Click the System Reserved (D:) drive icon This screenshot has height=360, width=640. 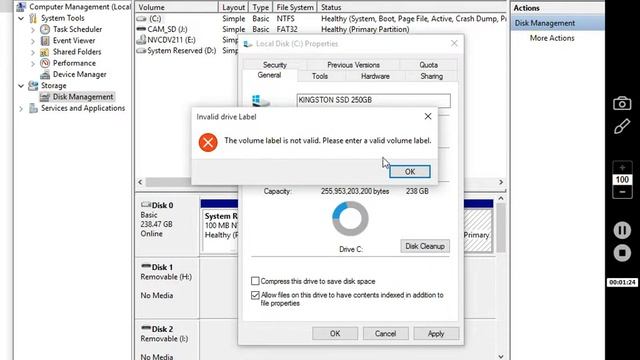pyautogui.click(x=141, y=51)
